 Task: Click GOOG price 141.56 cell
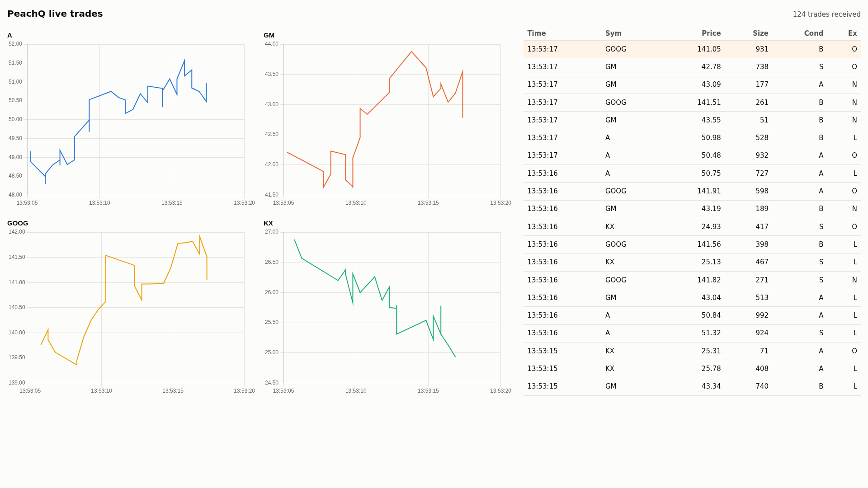coord(709,244)
